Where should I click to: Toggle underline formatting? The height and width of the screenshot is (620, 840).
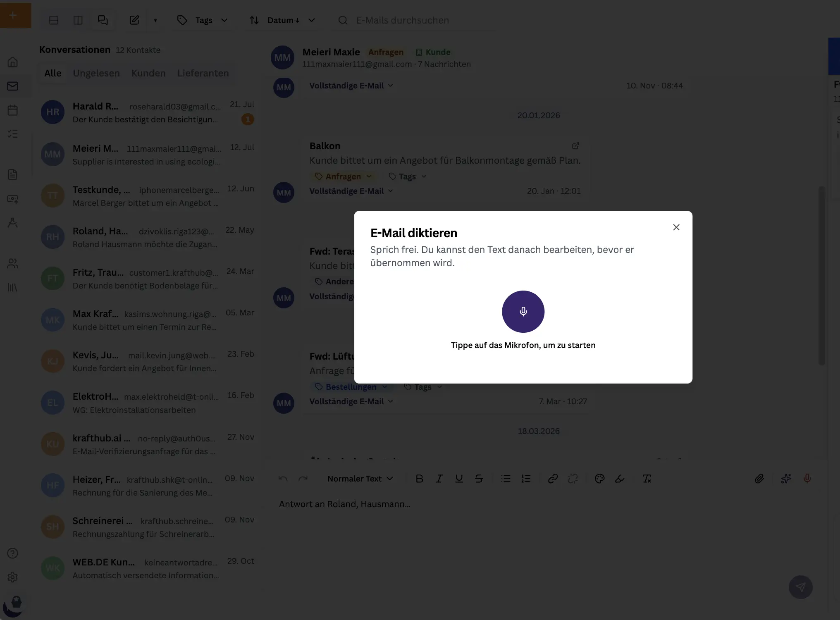pyautogui.click(x=459, y=479)
